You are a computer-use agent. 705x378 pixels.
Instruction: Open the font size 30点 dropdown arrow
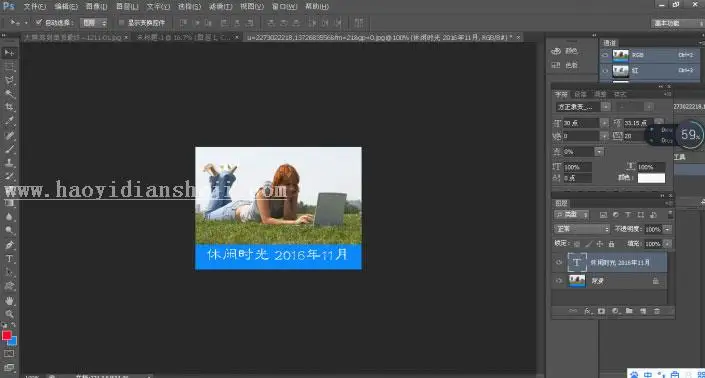coord(604,123)
